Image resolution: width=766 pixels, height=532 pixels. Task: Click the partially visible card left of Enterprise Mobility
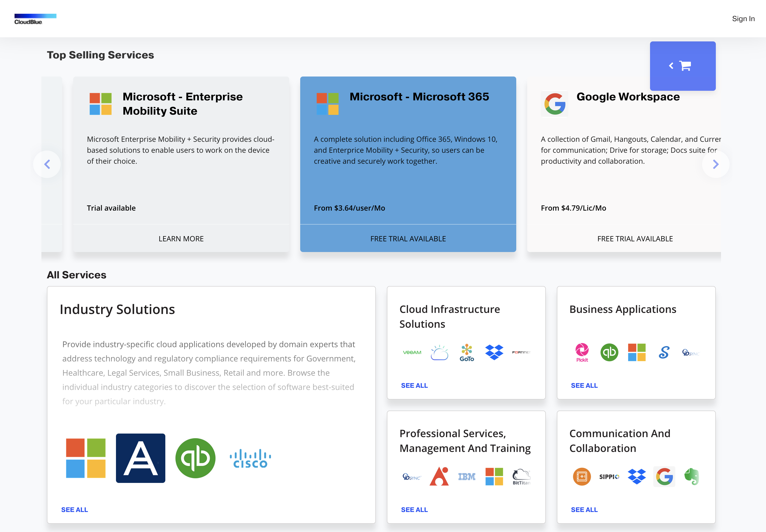(x=52, y=164)
